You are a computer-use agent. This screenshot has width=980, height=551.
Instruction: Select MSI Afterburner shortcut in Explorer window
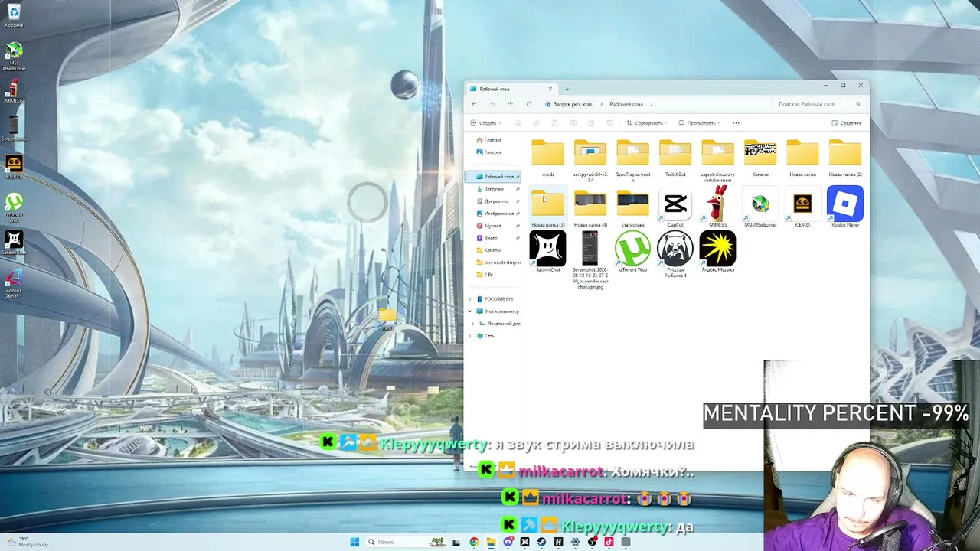click(760, 207)
